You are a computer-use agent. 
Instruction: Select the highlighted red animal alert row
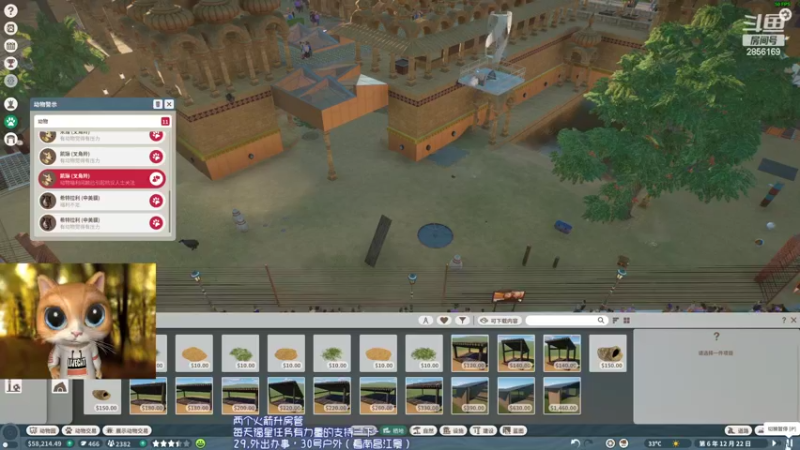(x=102, y=179)
